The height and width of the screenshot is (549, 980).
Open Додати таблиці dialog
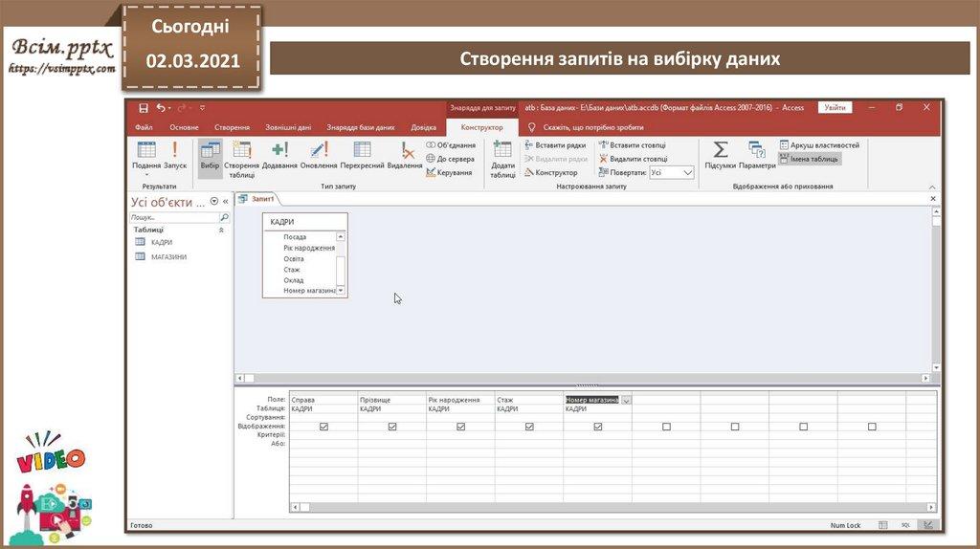502,158
